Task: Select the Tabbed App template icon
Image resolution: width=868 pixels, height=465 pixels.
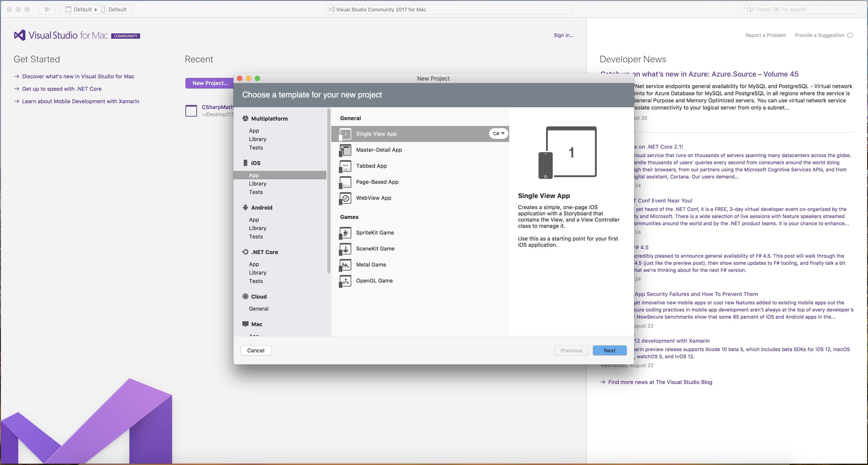Action: click(345, 166)
